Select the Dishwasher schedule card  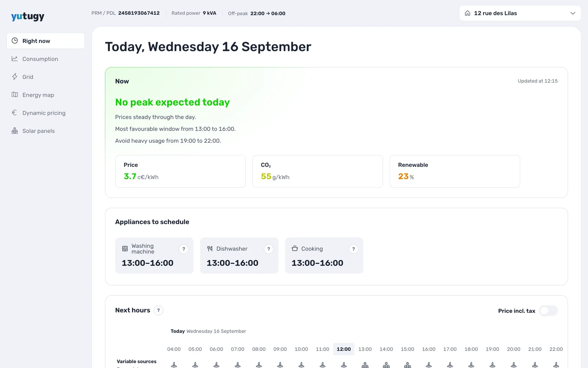[x=239, y=255]
